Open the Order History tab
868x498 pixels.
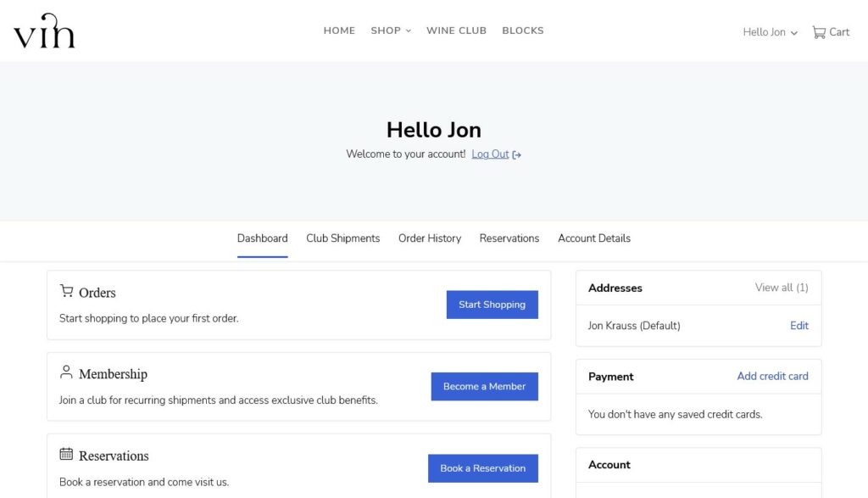pyautogui.click(x=430, y=238)
